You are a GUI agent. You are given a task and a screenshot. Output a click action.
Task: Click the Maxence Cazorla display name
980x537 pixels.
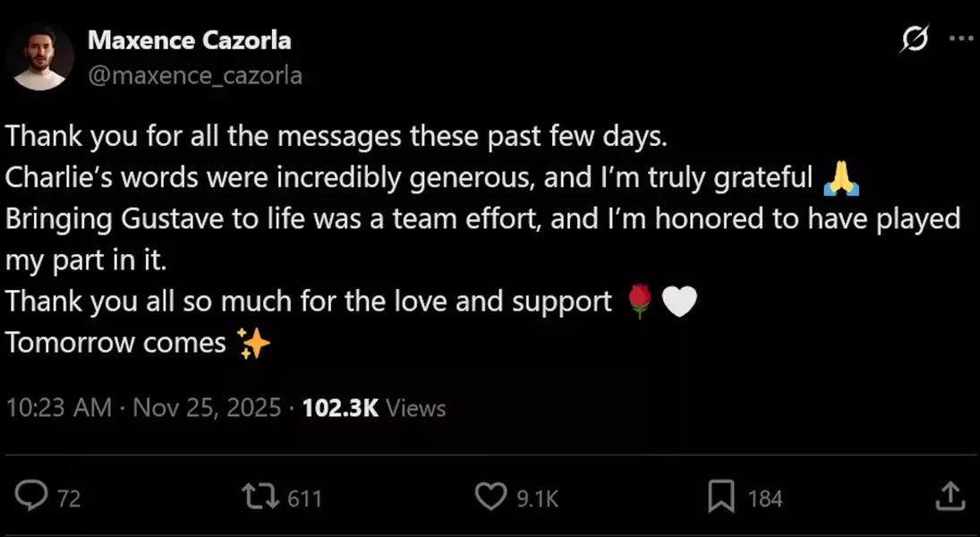click(190, 40)
